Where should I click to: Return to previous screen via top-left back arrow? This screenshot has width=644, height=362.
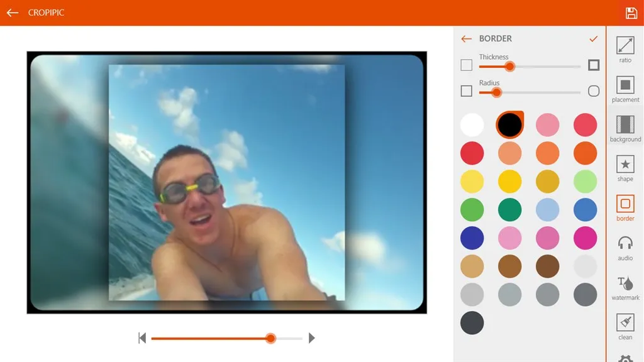click(13, 13)
